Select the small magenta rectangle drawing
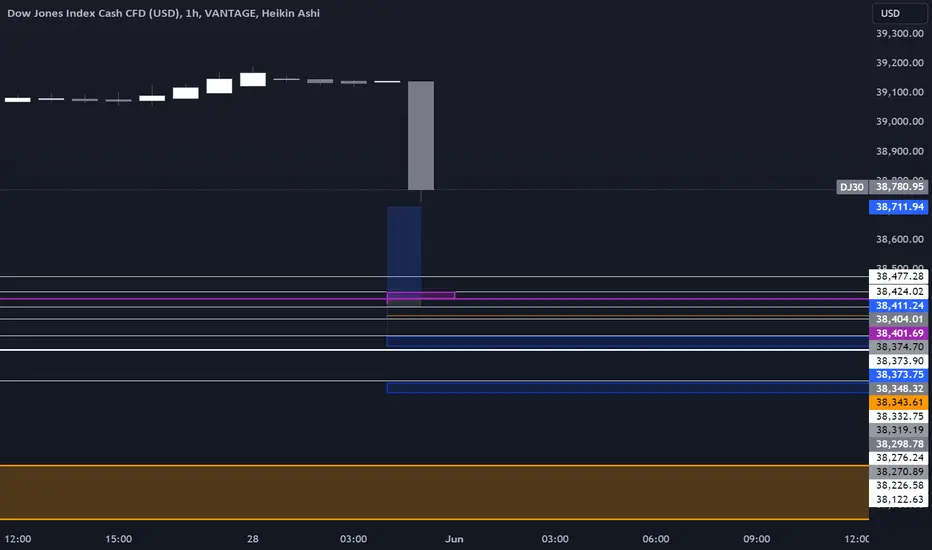 pyautogui.click(x=421, y=295)
